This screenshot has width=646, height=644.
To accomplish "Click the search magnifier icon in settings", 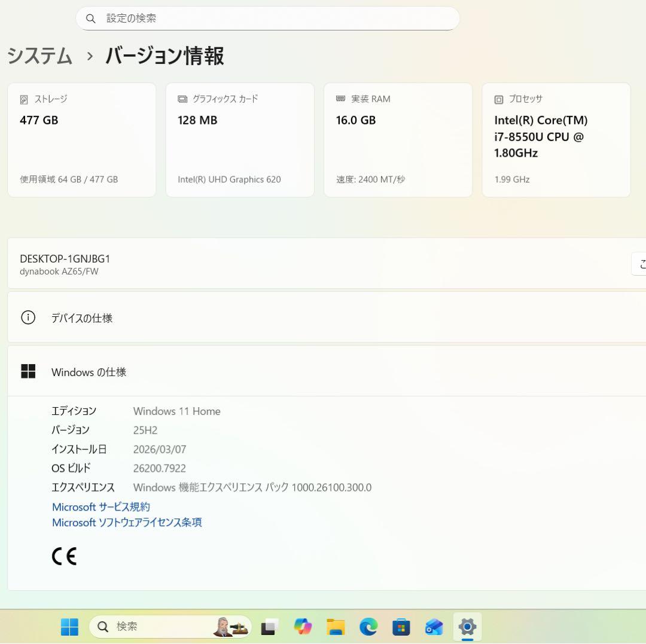I will point(91,19).
